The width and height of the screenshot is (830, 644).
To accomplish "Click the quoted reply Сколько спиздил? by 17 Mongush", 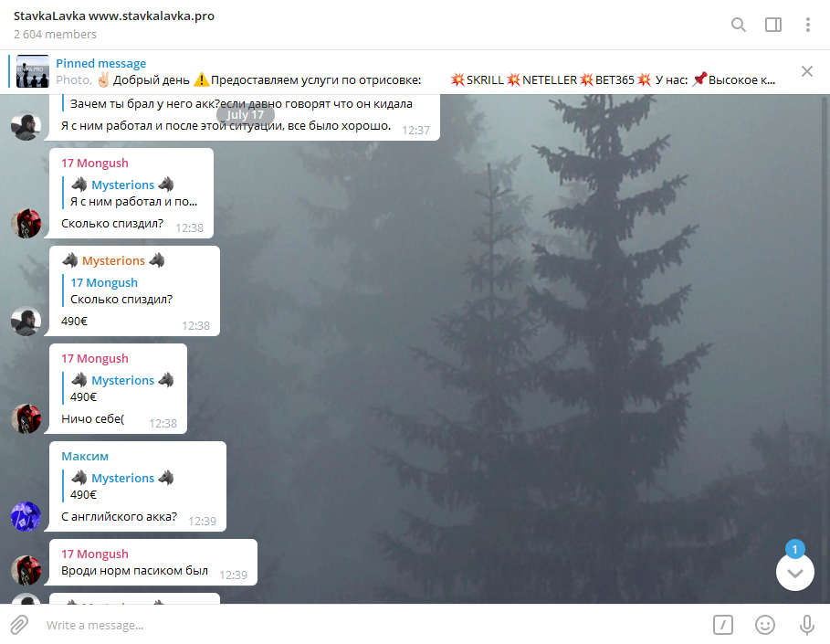I will click(x=121, y=290).
